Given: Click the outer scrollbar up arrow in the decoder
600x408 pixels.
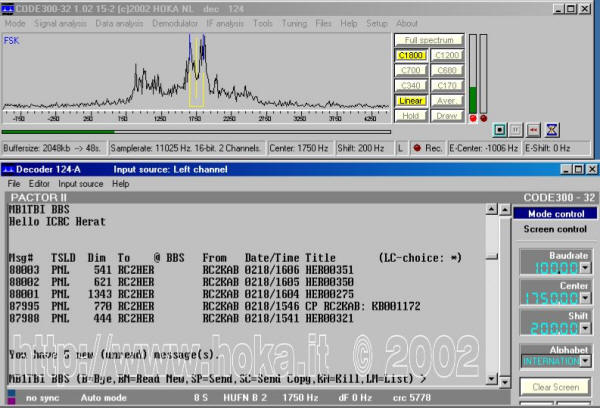Looking at the screenshot, I should (505, 209).
